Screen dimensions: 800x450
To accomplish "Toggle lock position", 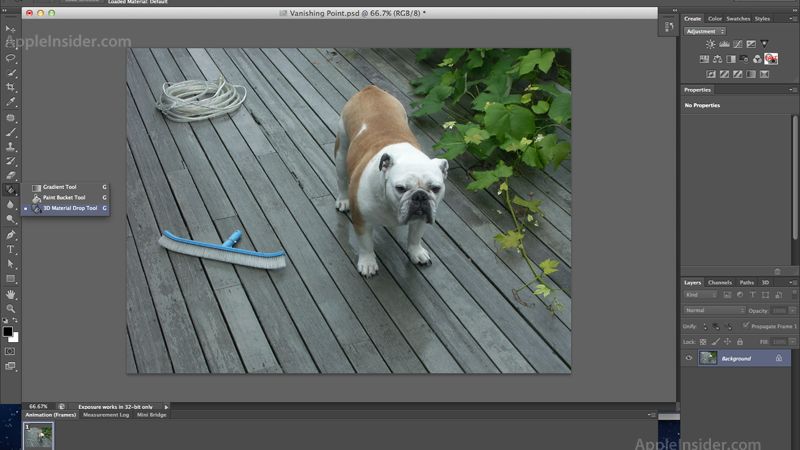I will coord(728,341).
